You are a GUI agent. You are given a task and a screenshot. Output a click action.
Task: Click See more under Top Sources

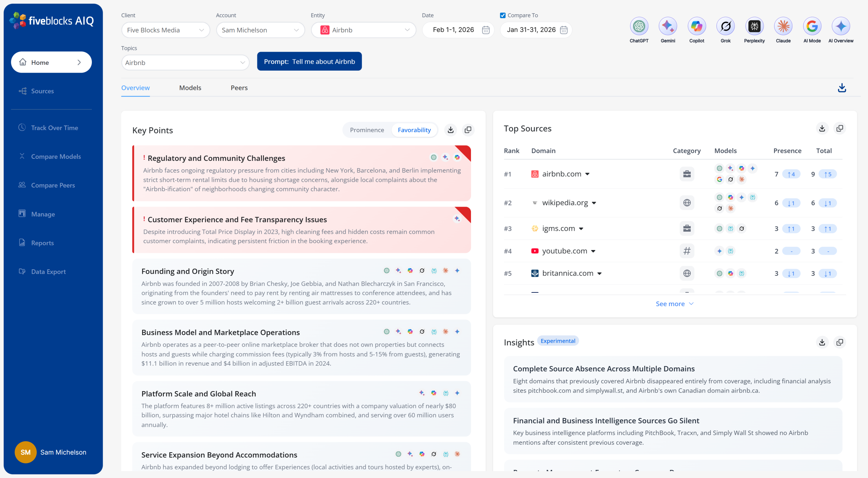(674, 304)
